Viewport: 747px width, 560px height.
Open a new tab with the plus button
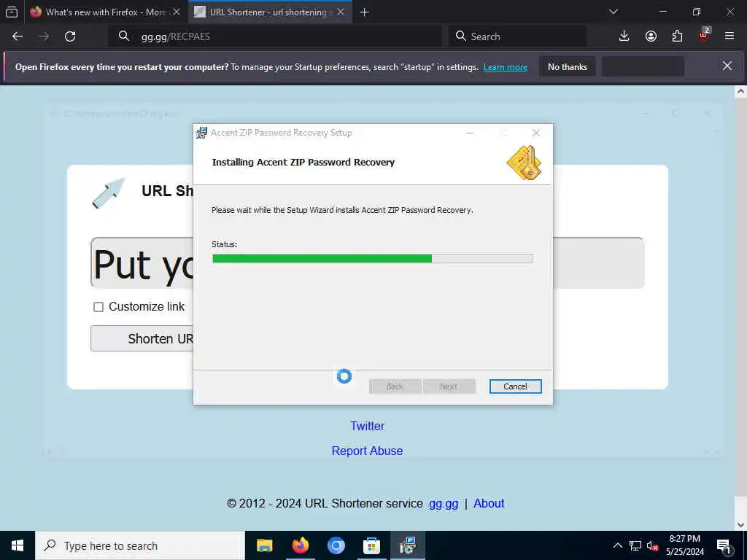[365, 12]
